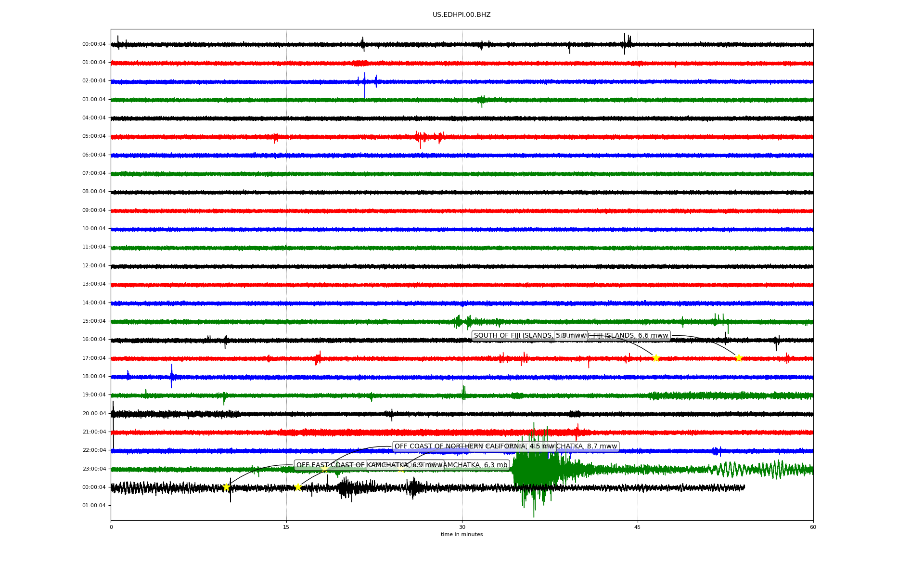Click the 11:00:04 trace label
924x578 pixels.
coord(94,247)
